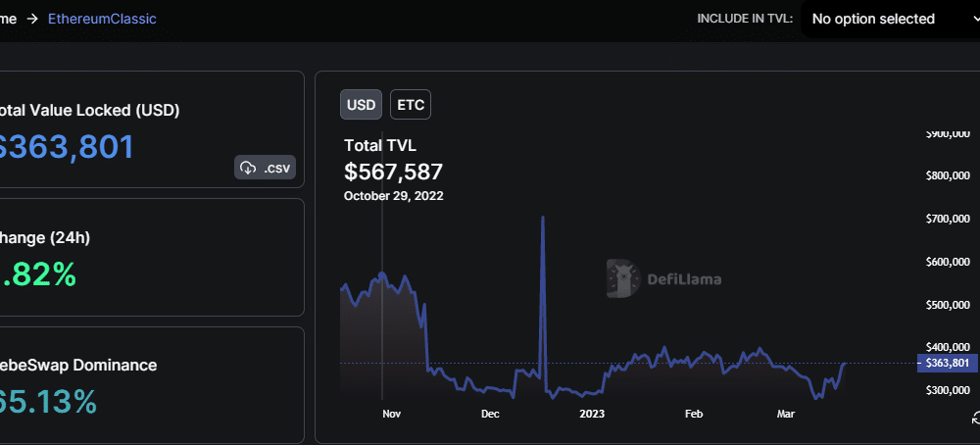The width and height of the screenshot is (980, 445).
Task: Click the Dec label on chart axis
Action: 490,414
